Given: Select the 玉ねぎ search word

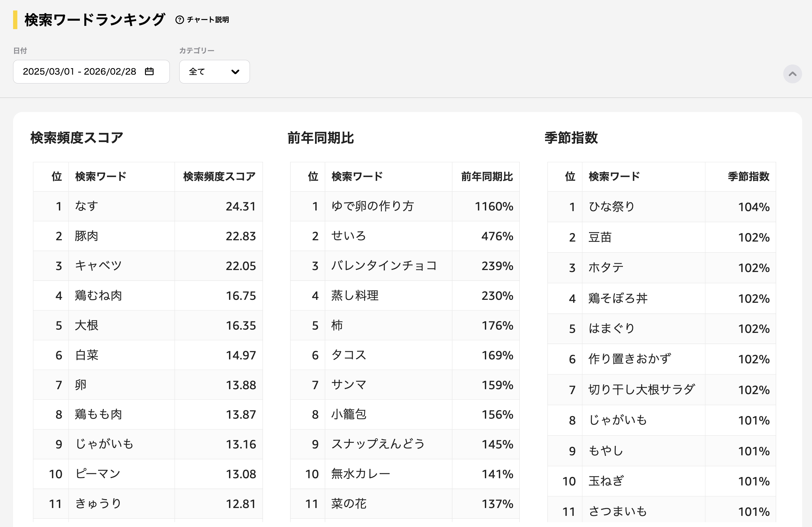Looking at the screenshot, I should (606, 481).
